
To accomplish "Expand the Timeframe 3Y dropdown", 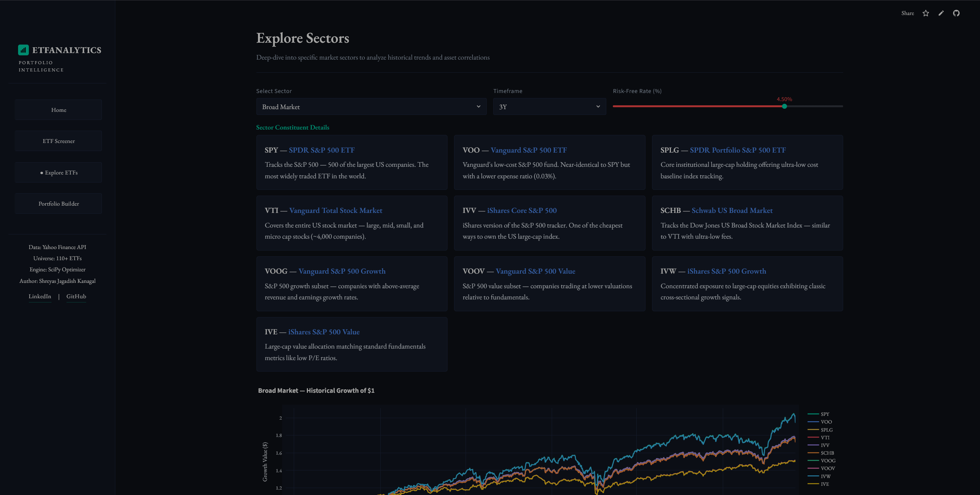I will click(549, 107).
